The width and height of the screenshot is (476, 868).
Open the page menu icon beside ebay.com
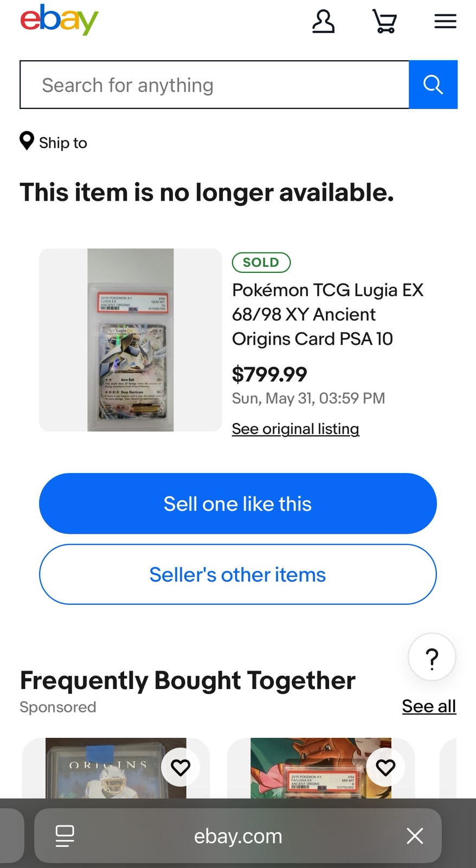[65, 836]
